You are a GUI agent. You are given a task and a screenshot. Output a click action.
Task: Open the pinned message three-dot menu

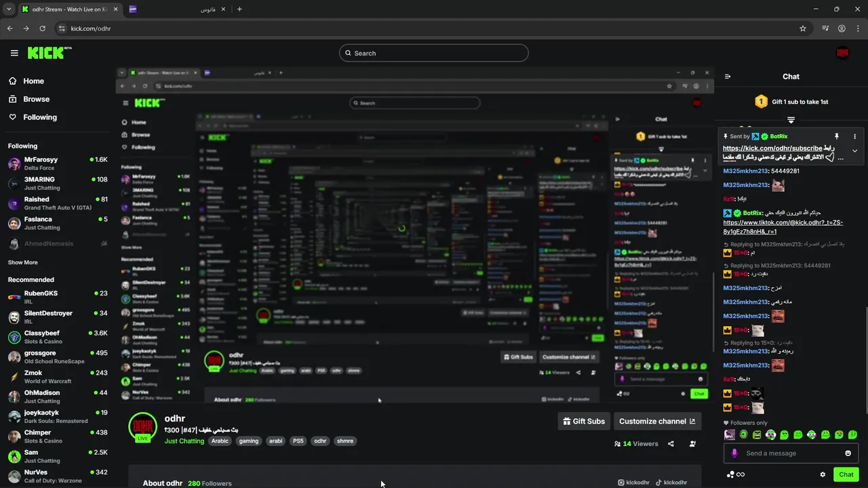coord(854,136)
